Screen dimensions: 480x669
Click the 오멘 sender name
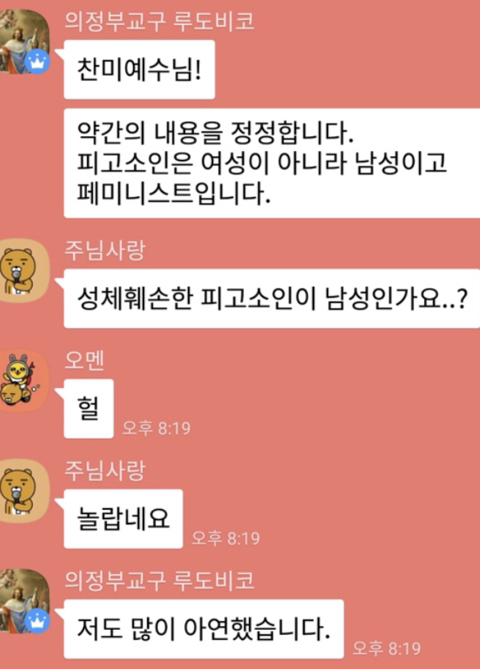click(x=84, y=361)
